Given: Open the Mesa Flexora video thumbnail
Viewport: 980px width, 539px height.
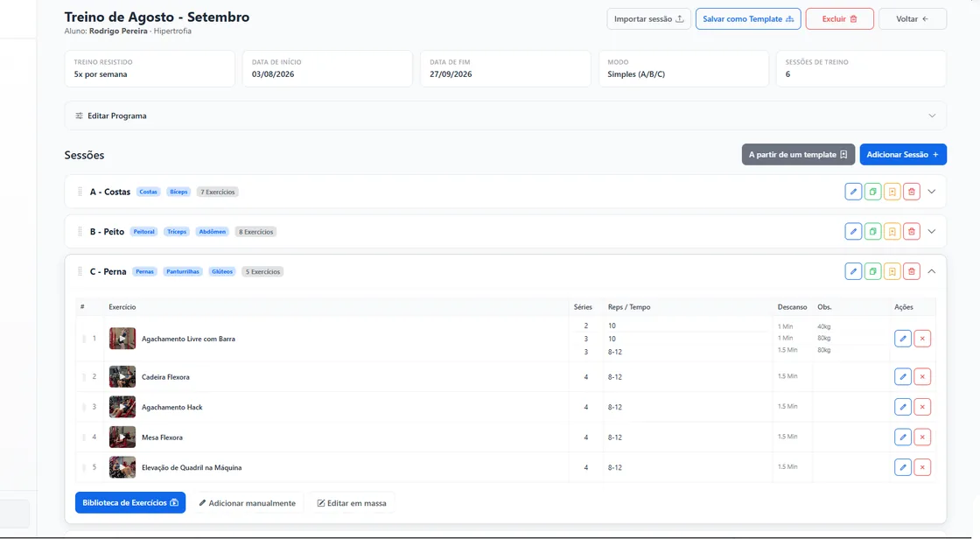Looking at the screenshot, I should pyautogui.click(x=122, y=437).
